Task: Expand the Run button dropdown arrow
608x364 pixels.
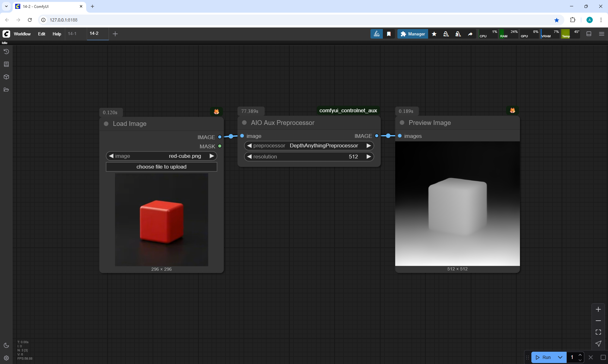Action: [x=560, y=357]
